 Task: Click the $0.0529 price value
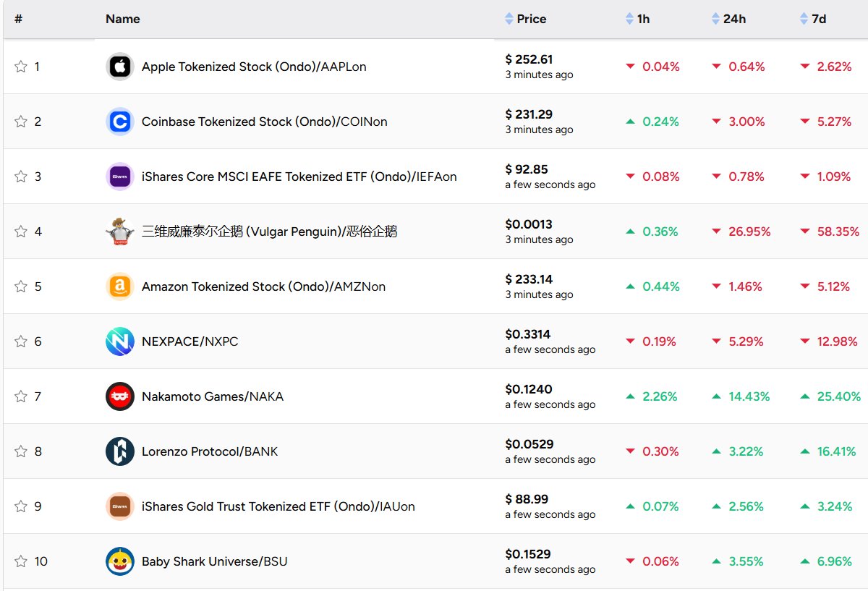click(528, 444)
